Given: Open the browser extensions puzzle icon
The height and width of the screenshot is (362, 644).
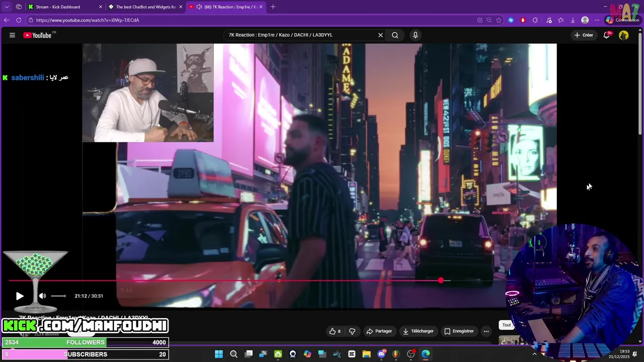Looking at the screenshot, I should [x=535, y=20].
